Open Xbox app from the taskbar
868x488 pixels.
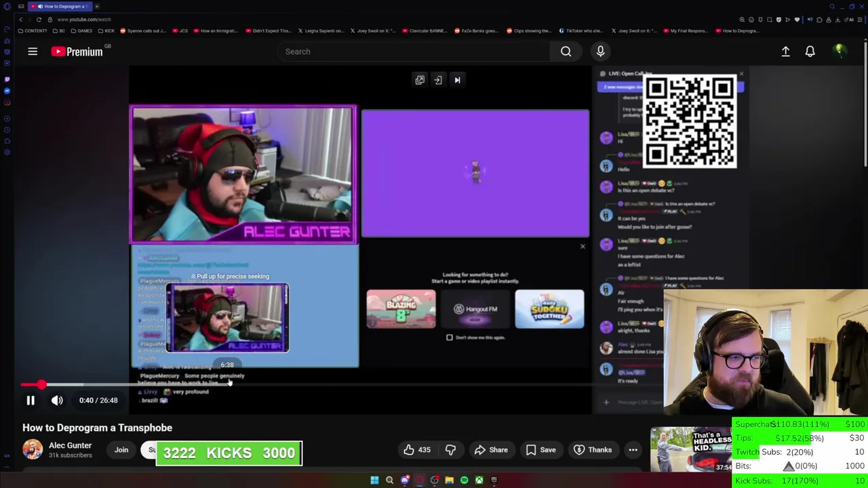click(x=479, y=480)
